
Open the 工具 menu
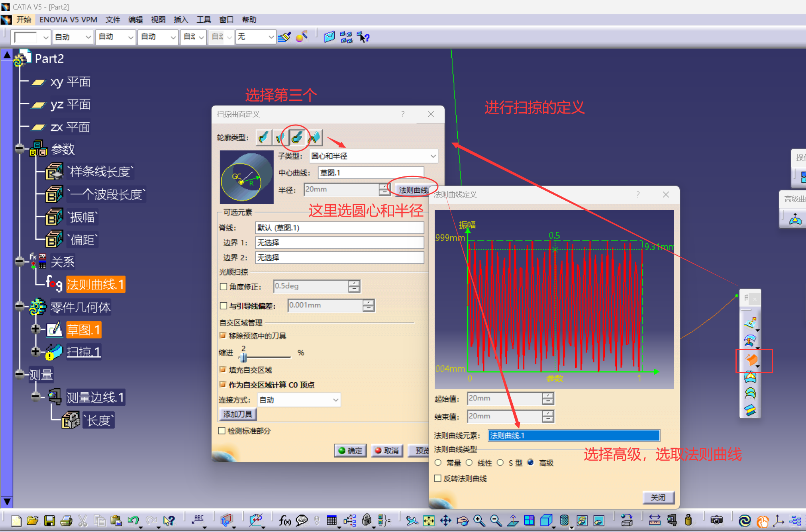pos(203,20)
